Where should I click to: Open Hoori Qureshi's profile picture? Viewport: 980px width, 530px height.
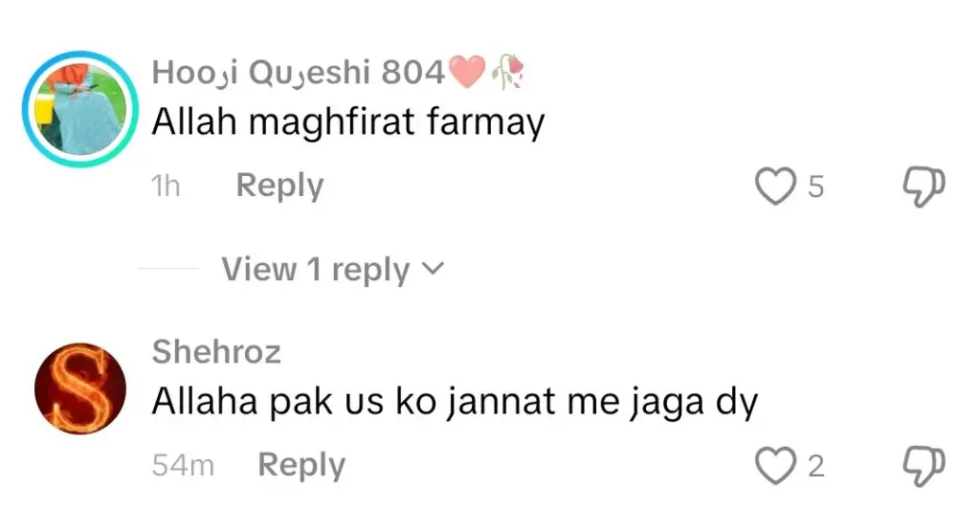[x=80, y=109]
